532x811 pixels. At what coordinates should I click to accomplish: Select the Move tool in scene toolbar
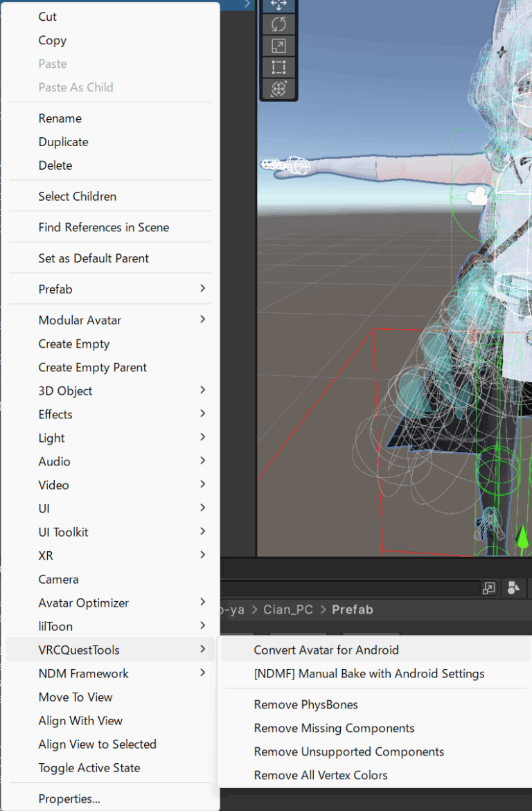point(278,5)
